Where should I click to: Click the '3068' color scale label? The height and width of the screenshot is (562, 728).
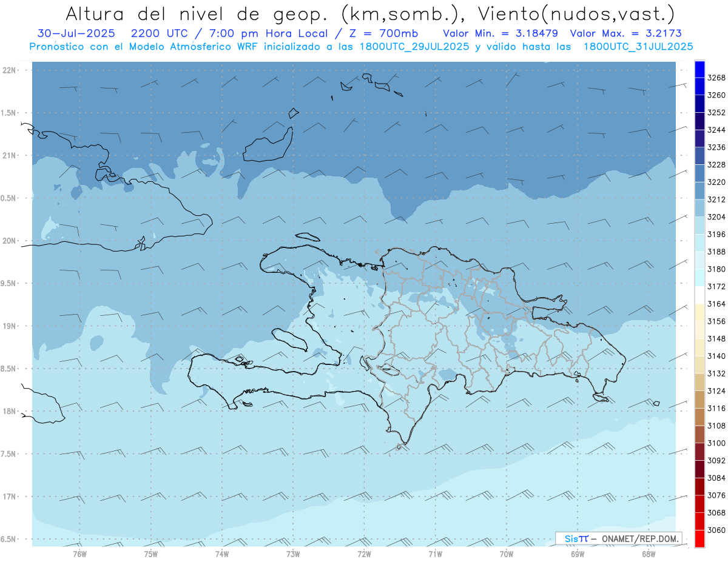[x=716, y=513]
